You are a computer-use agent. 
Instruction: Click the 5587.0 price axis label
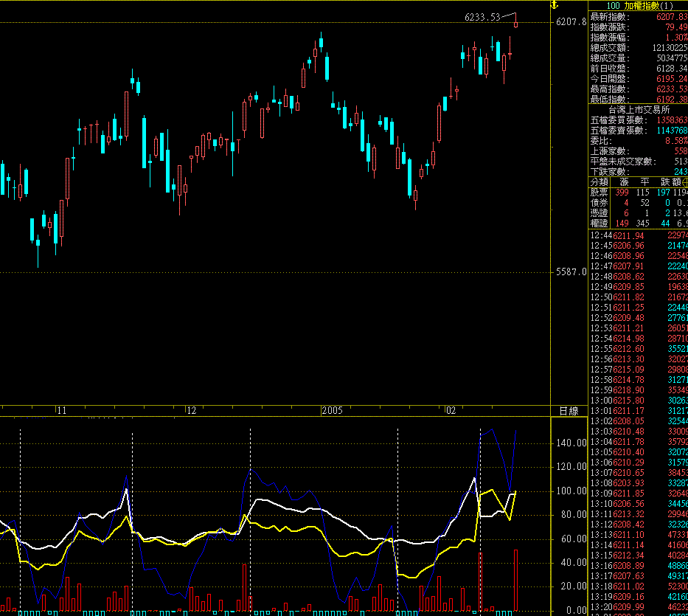[x=571, y=272]
